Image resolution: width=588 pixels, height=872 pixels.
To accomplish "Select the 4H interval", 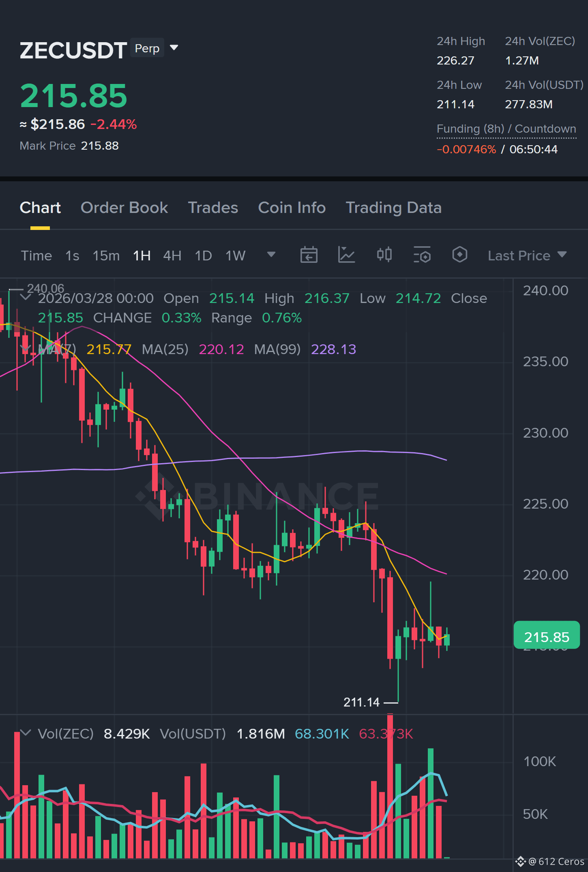I will point(172,256).
